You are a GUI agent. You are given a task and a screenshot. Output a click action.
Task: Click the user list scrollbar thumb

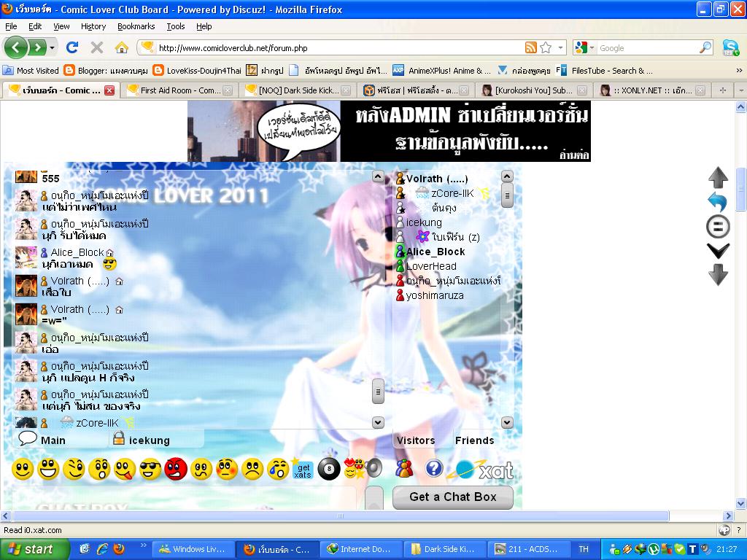tap(507, 195)
